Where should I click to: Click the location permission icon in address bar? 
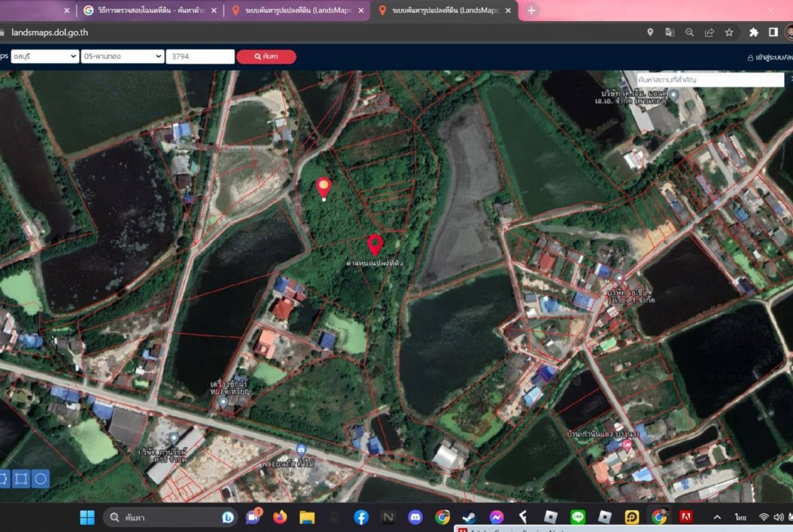[650, 33]
